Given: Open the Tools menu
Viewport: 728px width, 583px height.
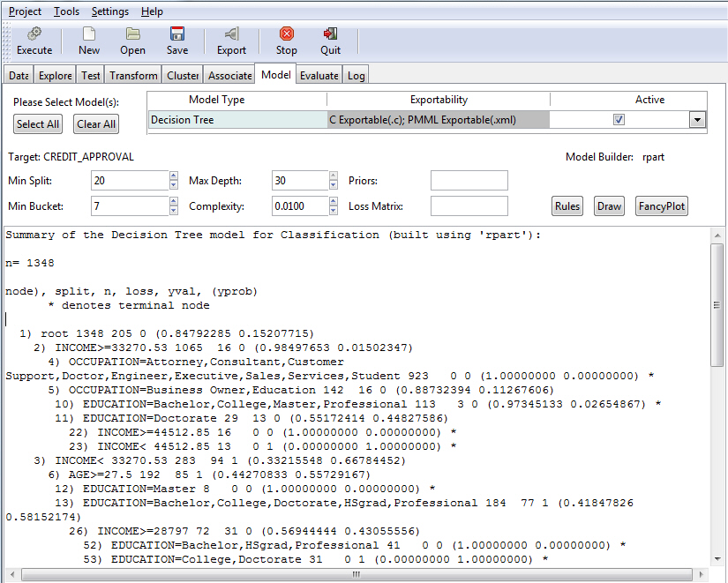Looking at the screenshot, I should (x=66, y=11).
